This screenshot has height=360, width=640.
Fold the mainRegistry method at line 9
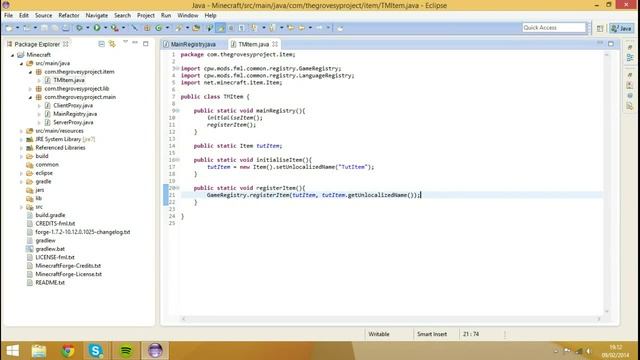pos(178,111)
